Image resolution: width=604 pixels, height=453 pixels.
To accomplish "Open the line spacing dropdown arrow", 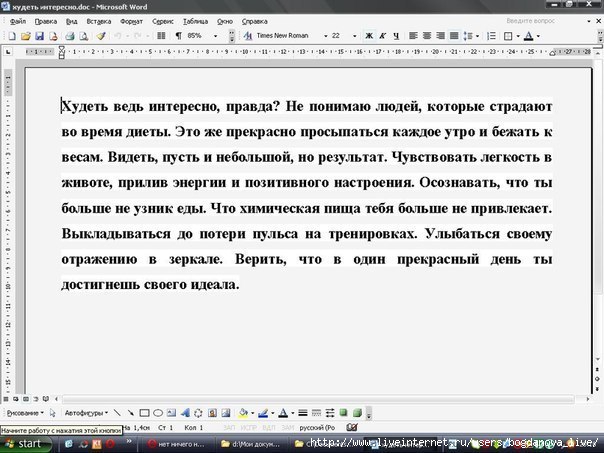I will click(x=478, y=36).
